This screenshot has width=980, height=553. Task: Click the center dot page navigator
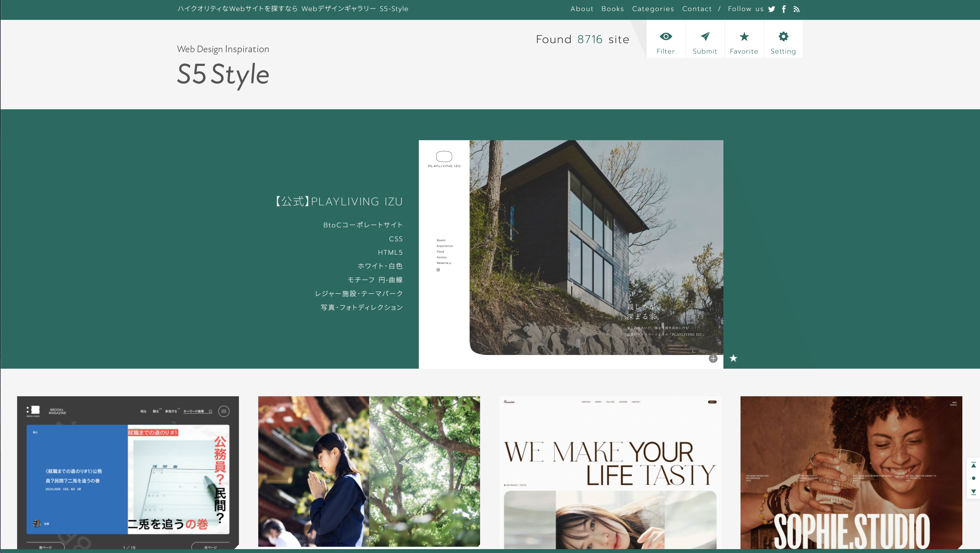click(974, 478)
